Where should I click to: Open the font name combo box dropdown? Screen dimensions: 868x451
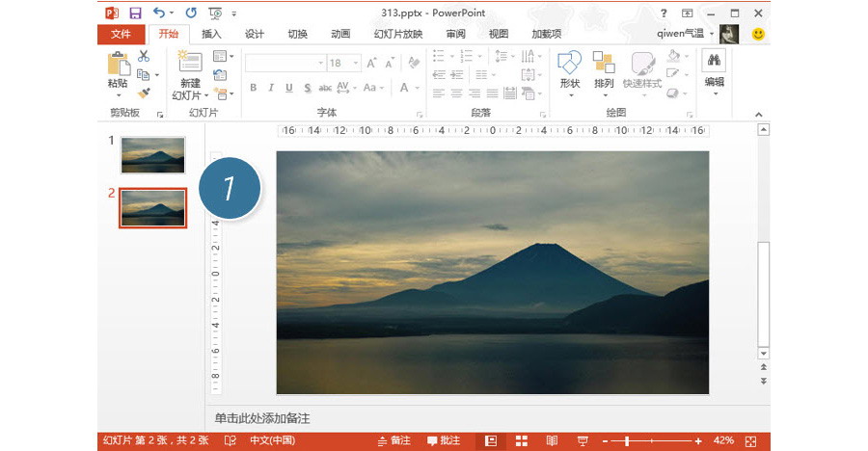[x=320, y=63]
